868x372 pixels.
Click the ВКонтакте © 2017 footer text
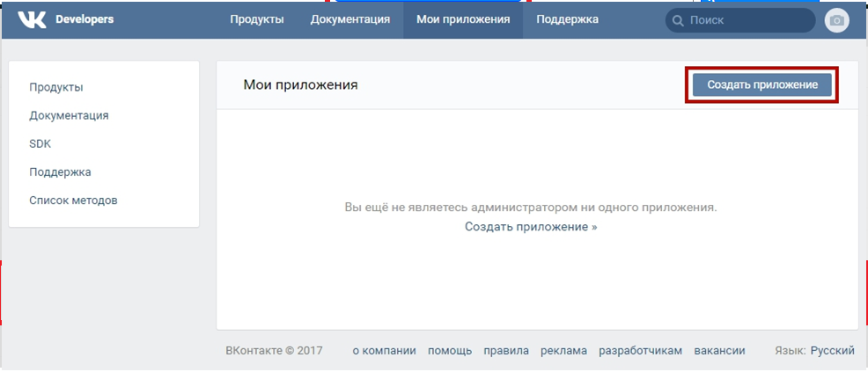pos(274,350)
